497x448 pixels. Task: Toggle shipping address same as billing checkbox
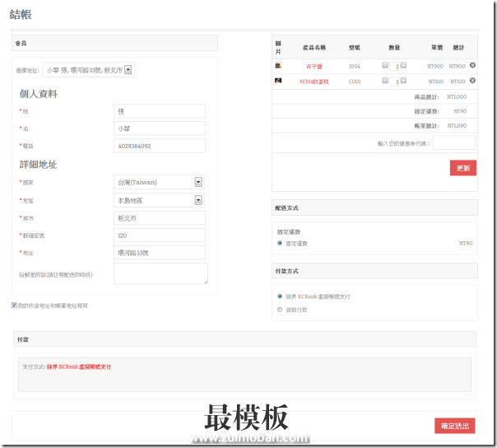pos(15,305)
